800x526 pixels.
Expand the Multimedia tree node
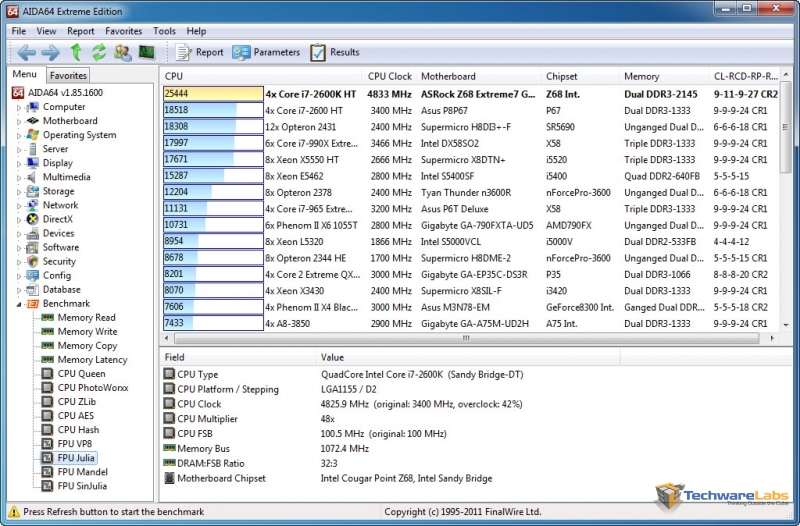19,178
